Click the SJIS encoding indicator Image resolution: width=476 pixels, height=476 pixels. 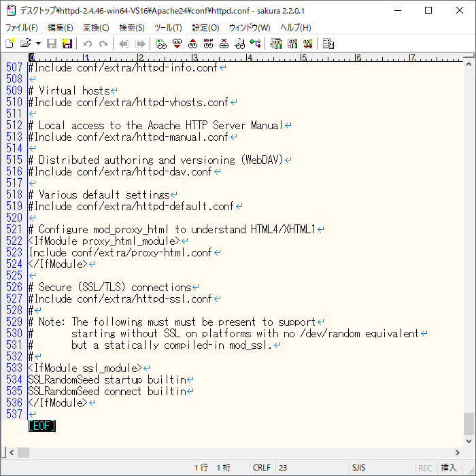359,468
